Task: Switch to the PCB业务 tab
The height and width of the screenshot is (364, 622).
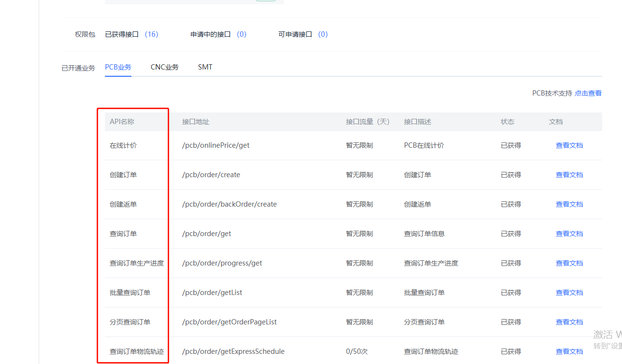Action: click(x=118, y=67)
